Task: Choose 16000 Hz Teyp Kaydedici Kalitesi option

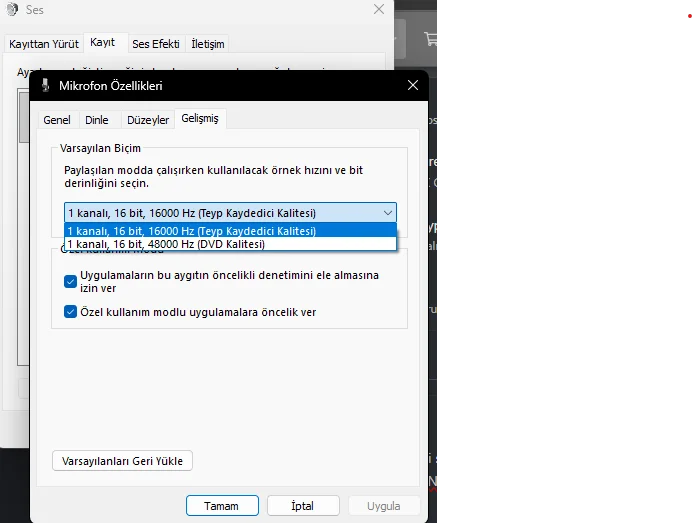Action: (230, 230)
